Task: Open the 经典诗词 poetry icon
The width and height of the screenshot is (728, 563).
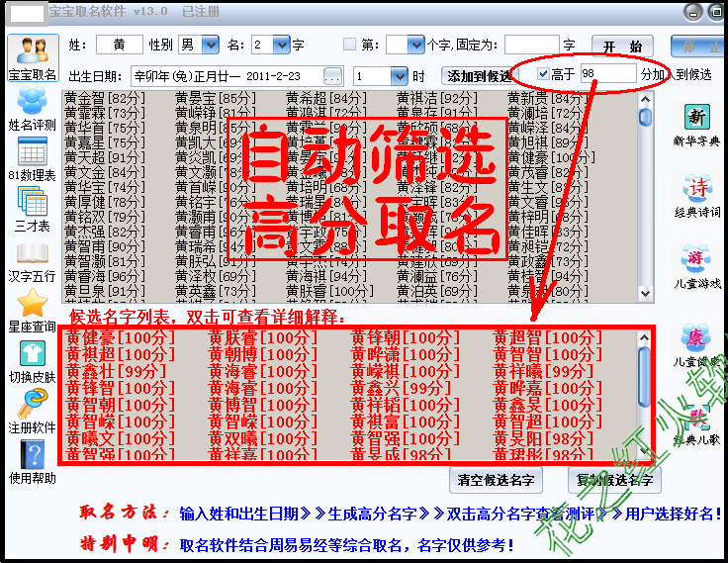Action: click(697, 196)
